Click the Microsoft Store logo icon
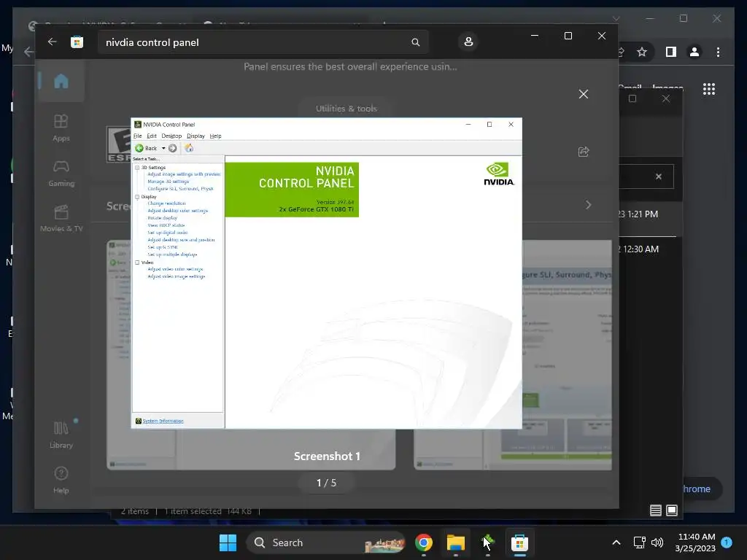Screen dimensions: 747x560 click(x=77, y=42)
